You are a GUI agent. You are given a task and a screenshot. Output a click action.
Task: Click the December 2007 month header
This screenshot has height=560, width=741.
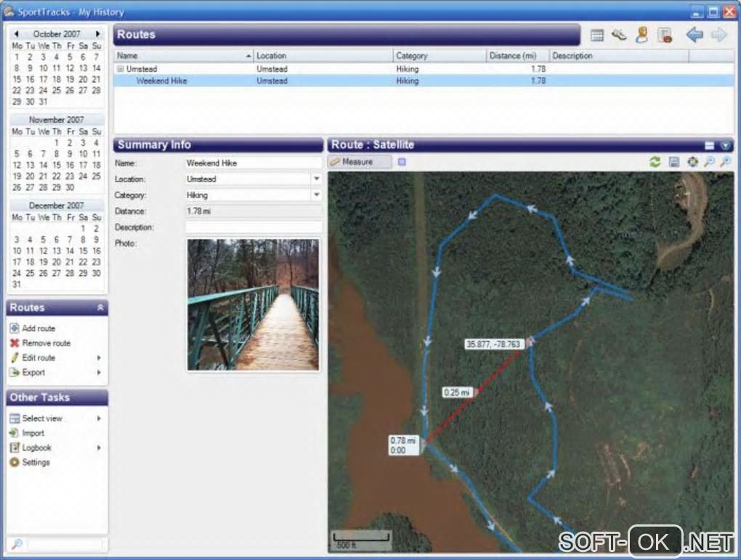point(56,206)
